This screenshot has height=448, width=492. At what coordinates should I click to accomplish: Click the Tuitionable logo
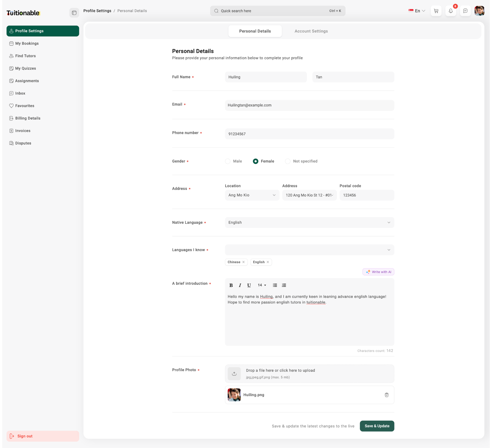(x=23, y=13)
